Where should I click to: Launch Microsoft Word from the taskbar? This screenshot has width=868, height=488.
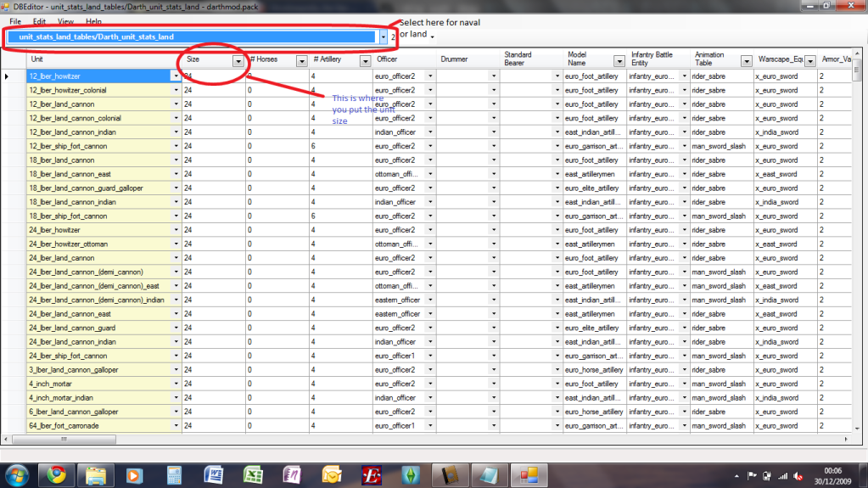212,473
